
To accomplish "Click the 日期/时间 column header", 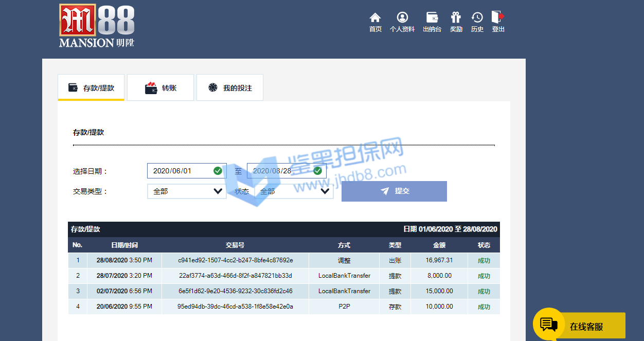I will 124,245.
